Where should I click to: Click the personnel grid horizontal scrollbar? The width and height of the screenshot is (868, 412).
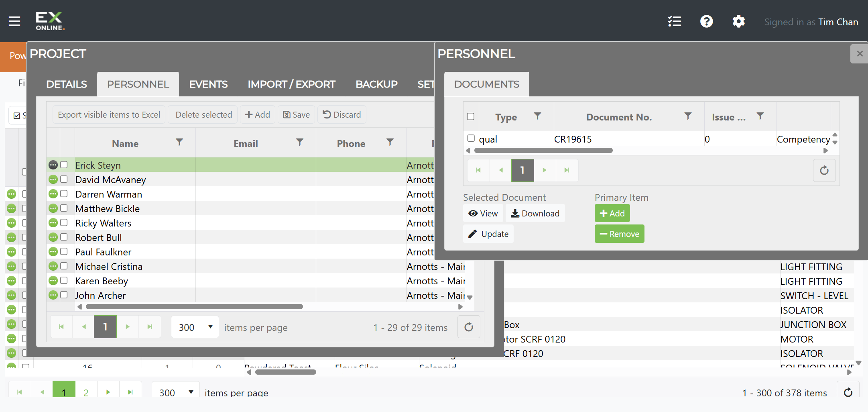coord(195,307)
